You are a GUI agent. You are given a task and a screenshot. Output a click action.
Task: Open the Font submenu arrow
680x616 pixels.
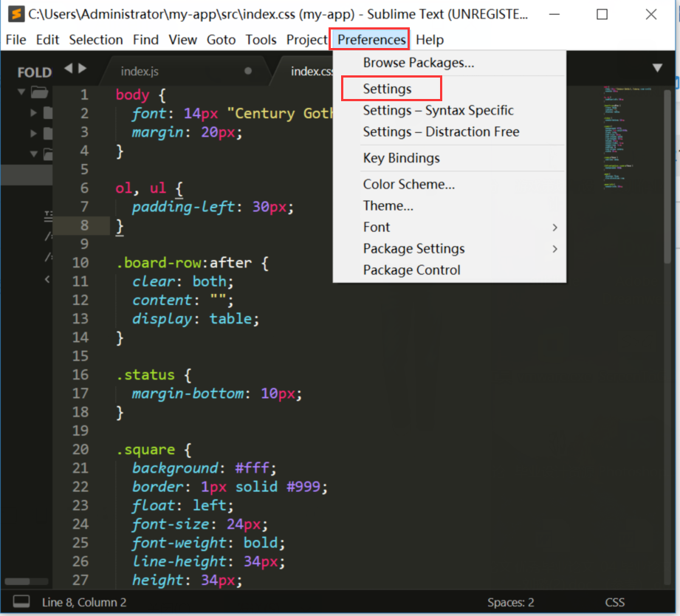pyautogui.click(x=554, y=227)
